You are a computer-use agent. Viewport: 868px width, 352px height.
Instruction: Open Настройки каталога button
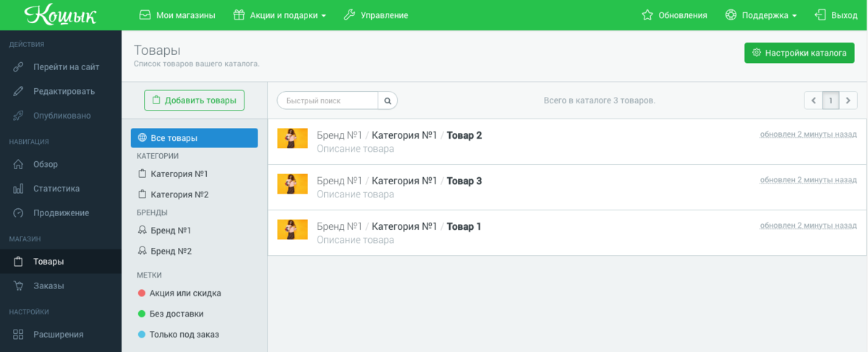click(799, 53)
